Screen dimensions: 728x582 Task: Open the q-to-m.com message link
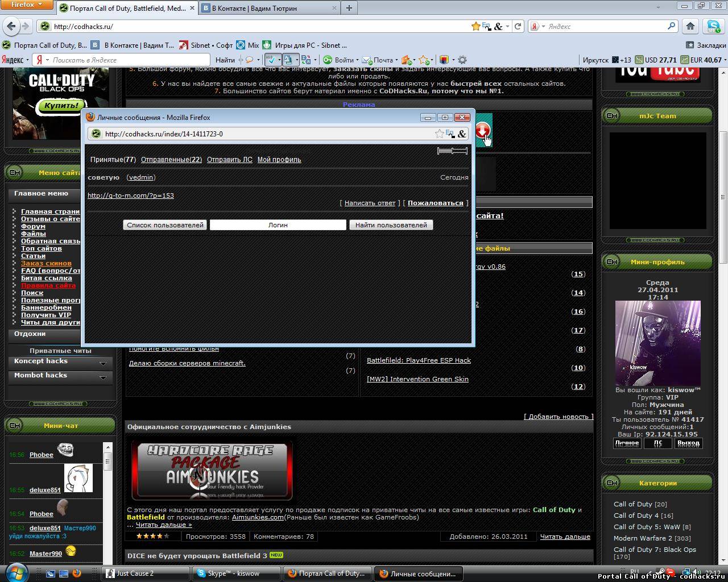pyautogui.click(x=131, y=196)
